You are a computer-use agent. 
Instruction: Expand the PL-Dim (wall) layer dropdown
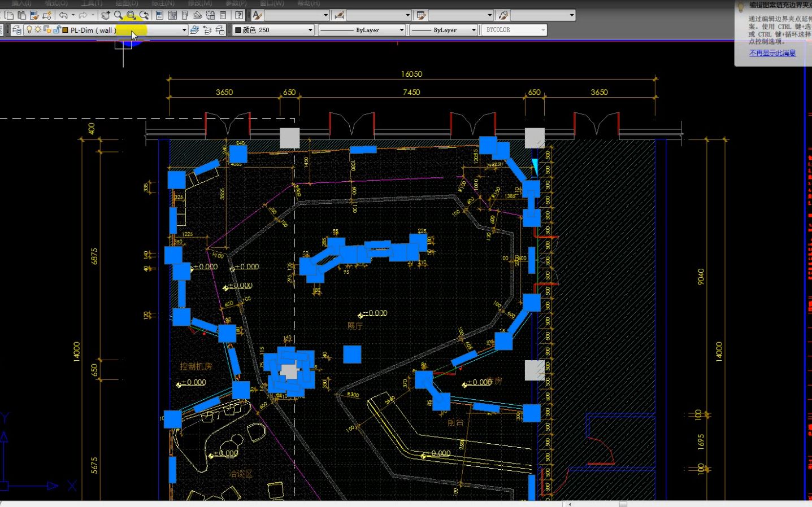(184, 30)
